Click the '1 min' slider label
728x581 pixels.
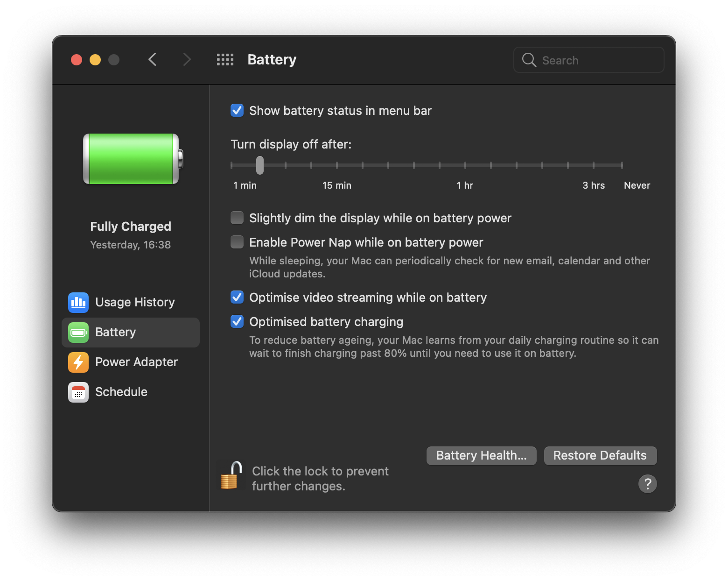245,185
